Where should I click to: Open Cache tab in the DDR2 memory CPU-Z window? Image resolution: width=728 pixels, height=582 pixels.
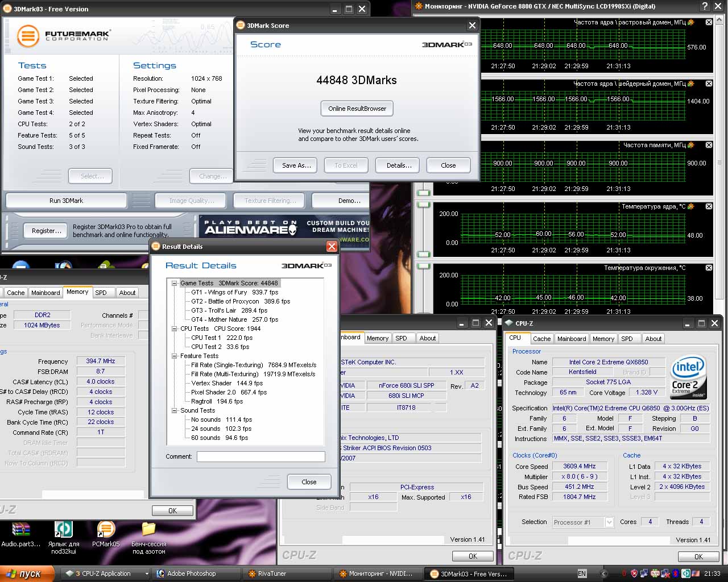tap(15, 293)
